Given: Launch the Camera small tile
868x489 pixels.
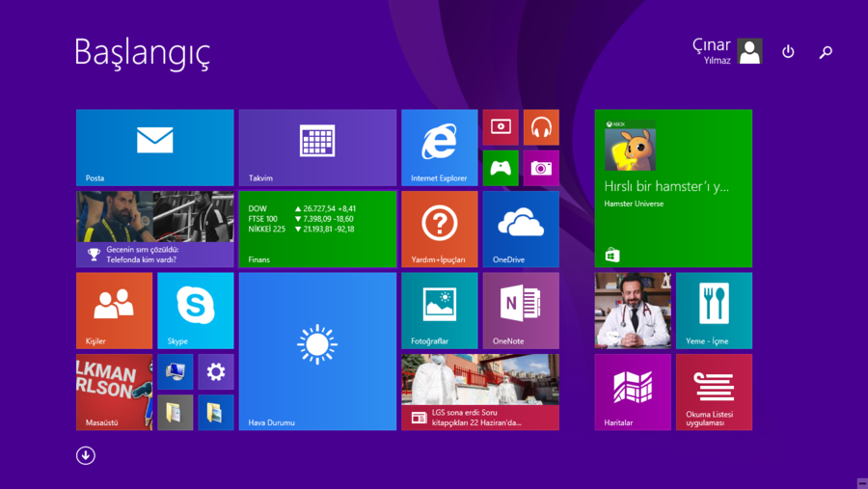Looking at the screenshot, I should pyautogui.click(x=541, y=168).
